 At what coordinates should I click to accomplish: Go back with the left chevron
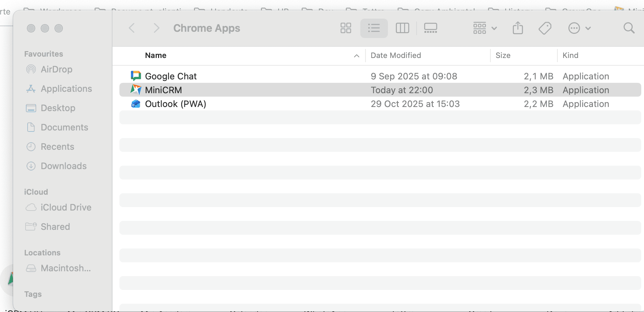132,28
